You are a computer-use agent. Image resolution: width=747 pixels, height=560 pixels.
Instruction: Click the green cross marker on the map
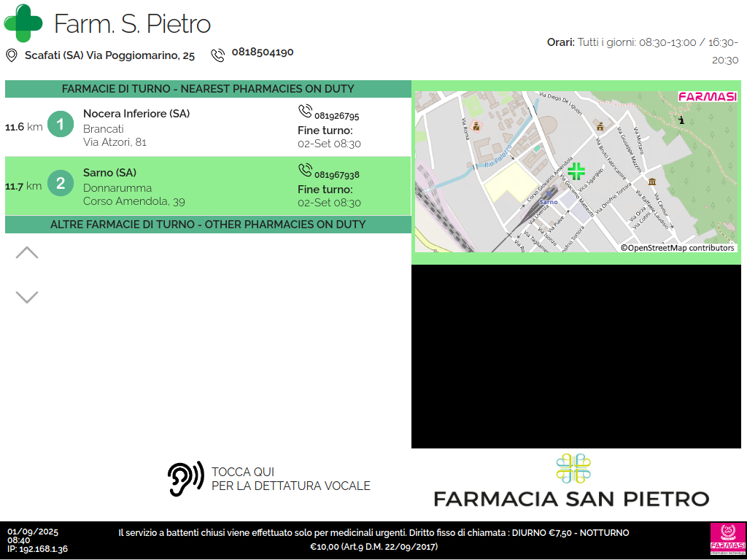576,171
